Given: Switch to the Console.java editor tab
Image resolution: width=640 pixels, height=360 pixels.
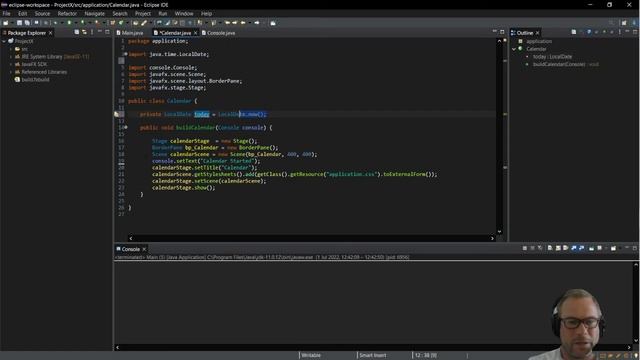Looking at the screenshot, I should 218,33.
